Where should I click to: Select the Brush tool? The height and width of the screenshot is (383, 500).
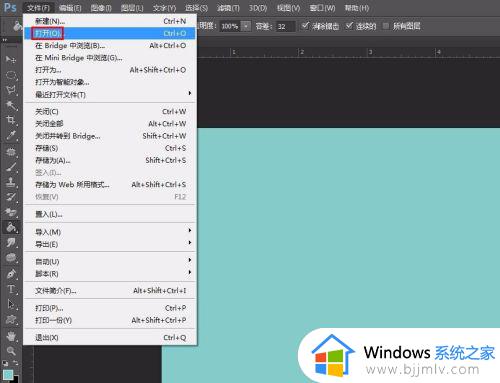pos(11,167)
